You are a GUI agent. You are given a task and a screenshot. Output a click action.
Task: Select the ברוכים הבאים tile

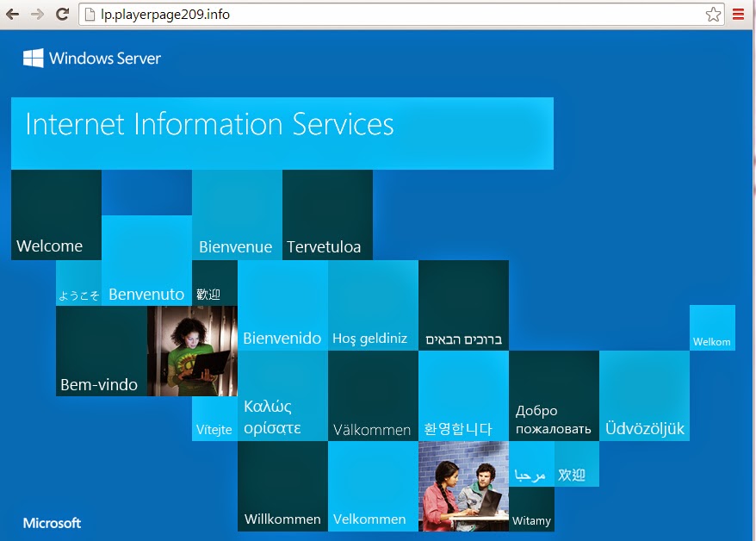463,305
